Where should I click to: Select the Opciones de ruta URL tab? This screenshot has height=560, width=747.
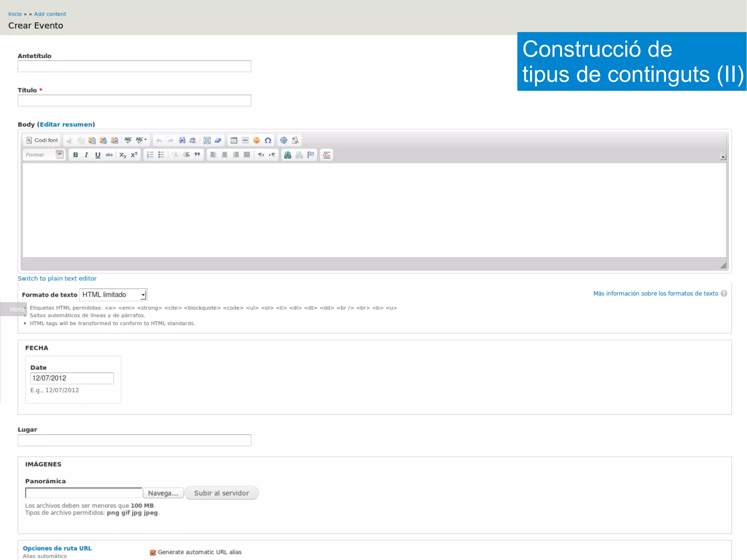pyautogui.click(x=57, y=548)
